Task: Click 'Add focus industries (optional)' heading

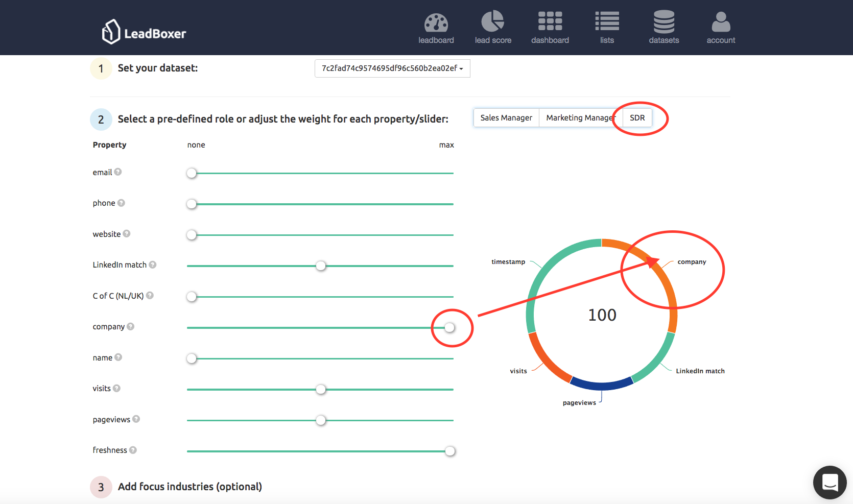Action: point(190,487)
